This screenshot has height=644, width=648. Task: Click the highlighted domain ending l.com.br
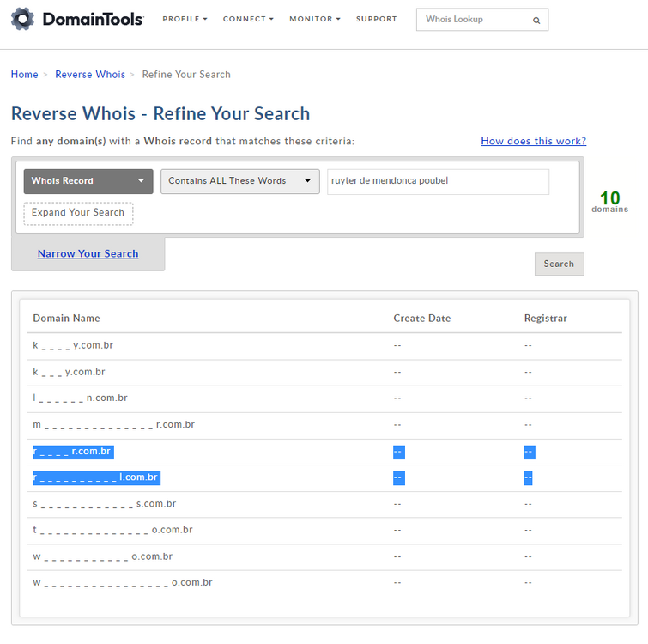(x=97, y=477)
